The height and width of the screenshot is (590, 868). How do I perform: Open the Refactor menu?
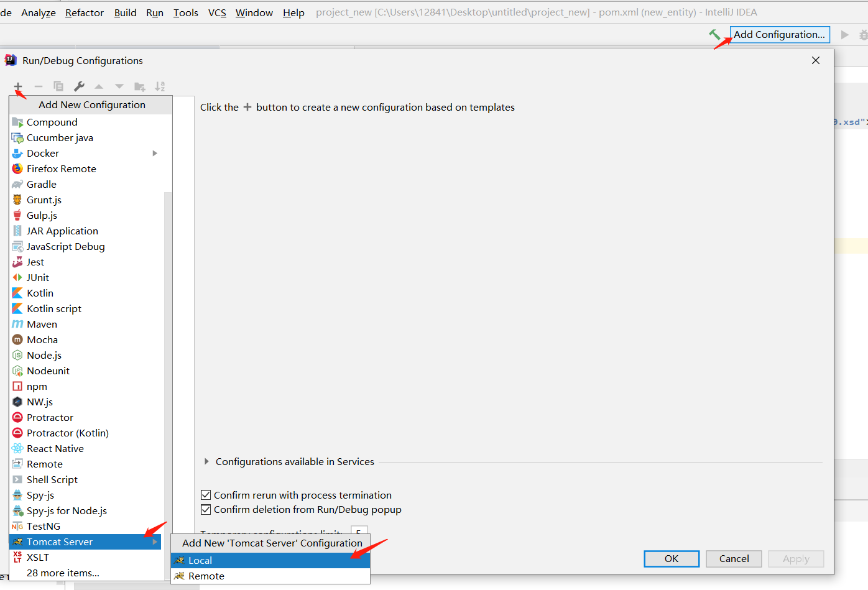click(85, 12)
